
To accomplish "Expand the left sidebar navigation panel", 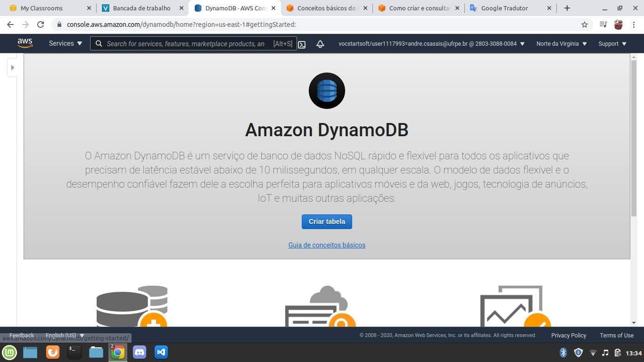I will coord(13,68).
